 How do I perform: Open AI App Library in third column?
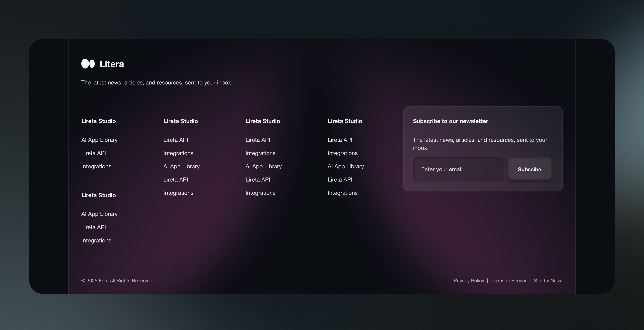(x=264, y=166)
